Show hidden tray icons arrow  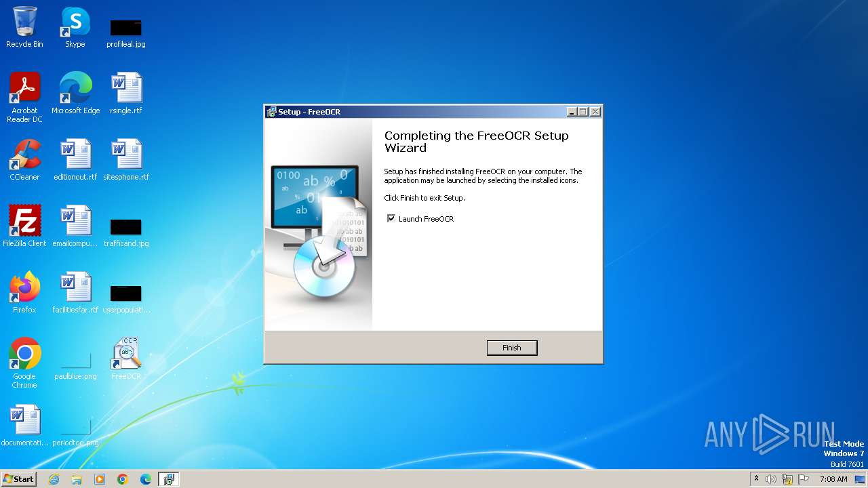756,479
